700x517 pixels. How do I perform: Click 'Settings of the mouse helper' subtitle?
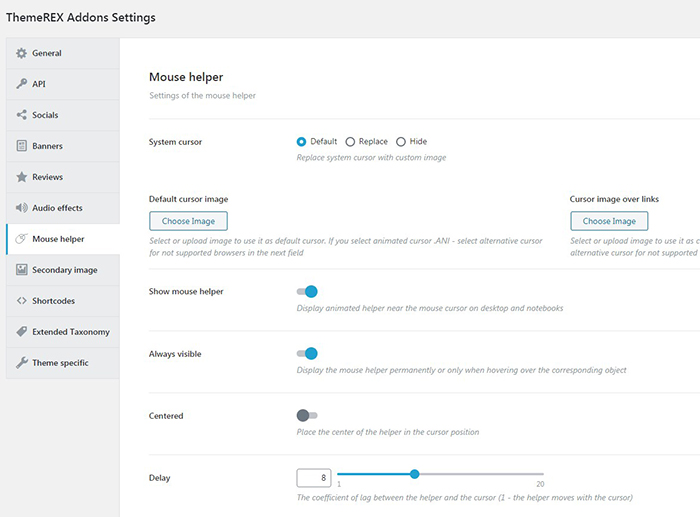[203, 96]
